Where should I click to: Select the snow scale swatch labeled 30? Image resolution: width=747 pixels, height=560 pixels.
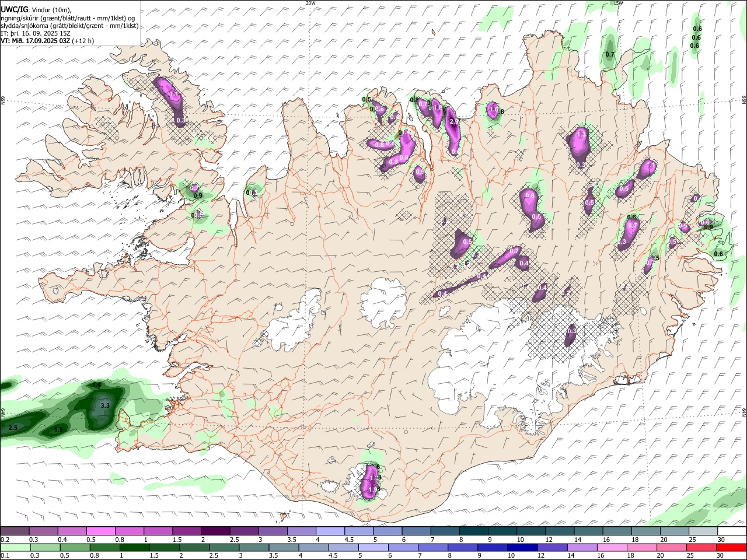[x=732, y=531]
